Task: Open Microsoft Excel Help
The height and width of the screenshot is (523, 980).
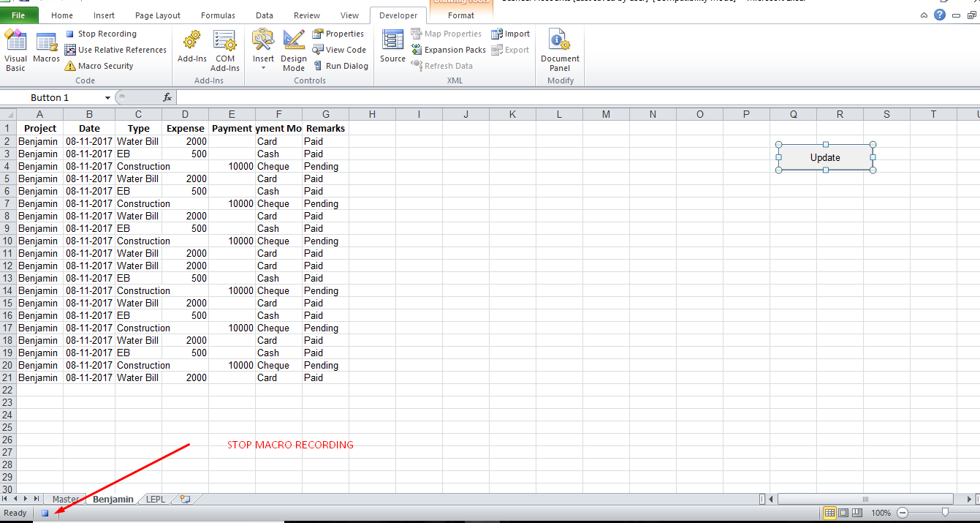Action: pyautogui.click(x=940, y=15)
